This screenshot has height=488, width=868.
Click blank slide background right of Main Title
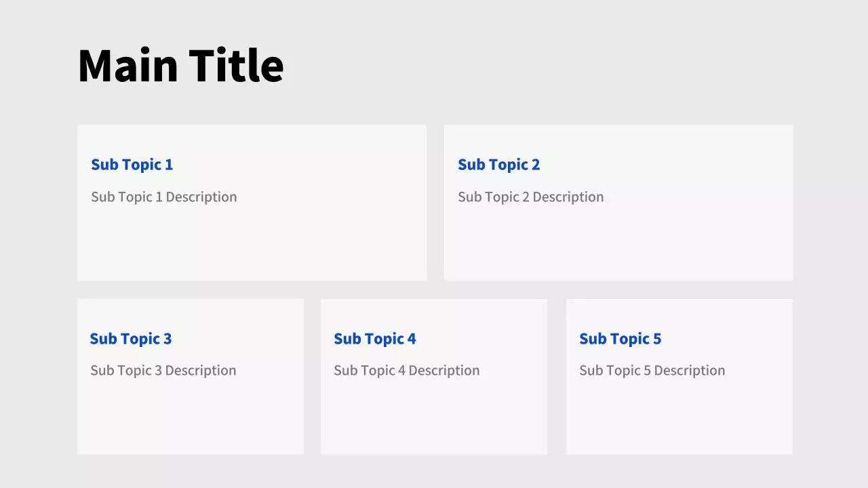click(x=542, y=66)
